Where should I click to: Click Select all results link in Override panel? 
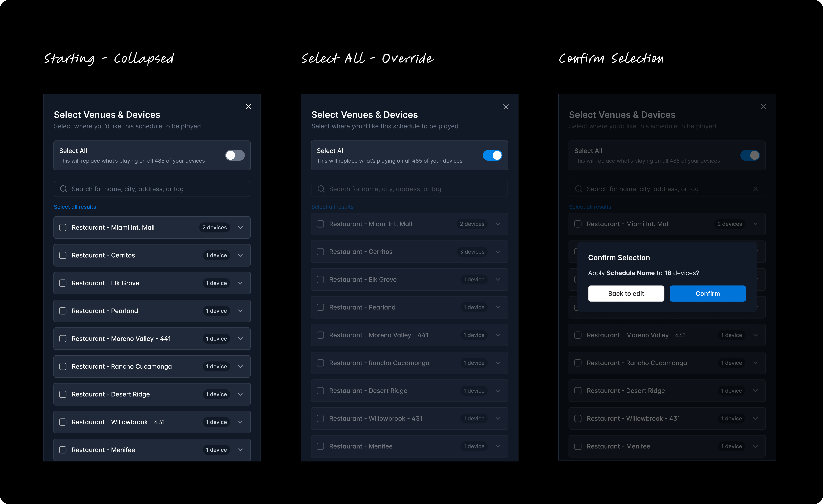(x=332, y=207)
